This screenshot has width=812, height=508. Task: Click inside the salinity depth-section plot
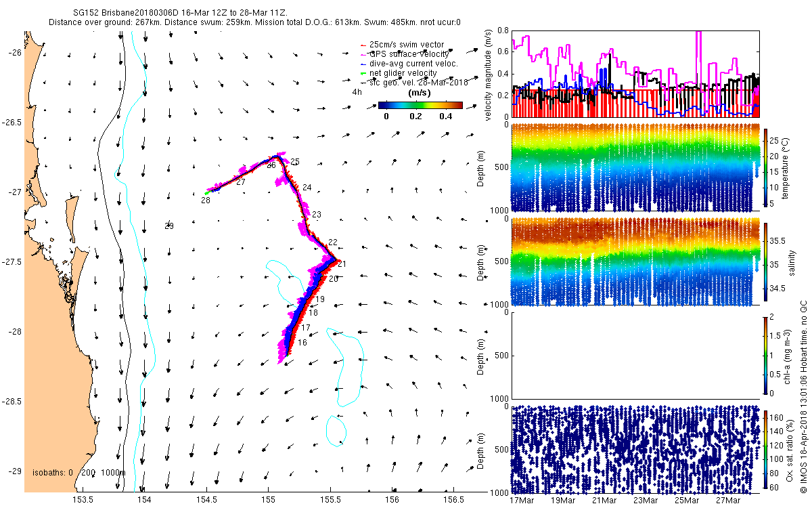pos(636,261)
